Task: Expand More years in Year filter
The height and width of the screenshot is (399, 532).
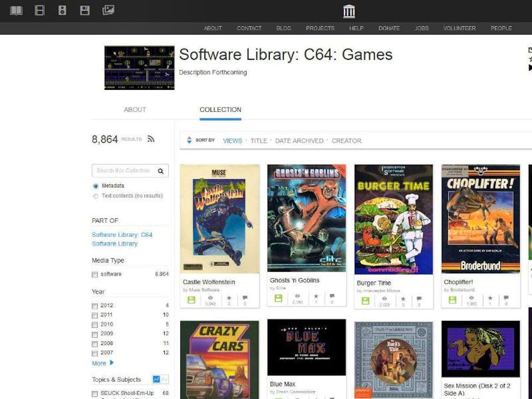Action: pyautogui.click(x=103, y=363)
